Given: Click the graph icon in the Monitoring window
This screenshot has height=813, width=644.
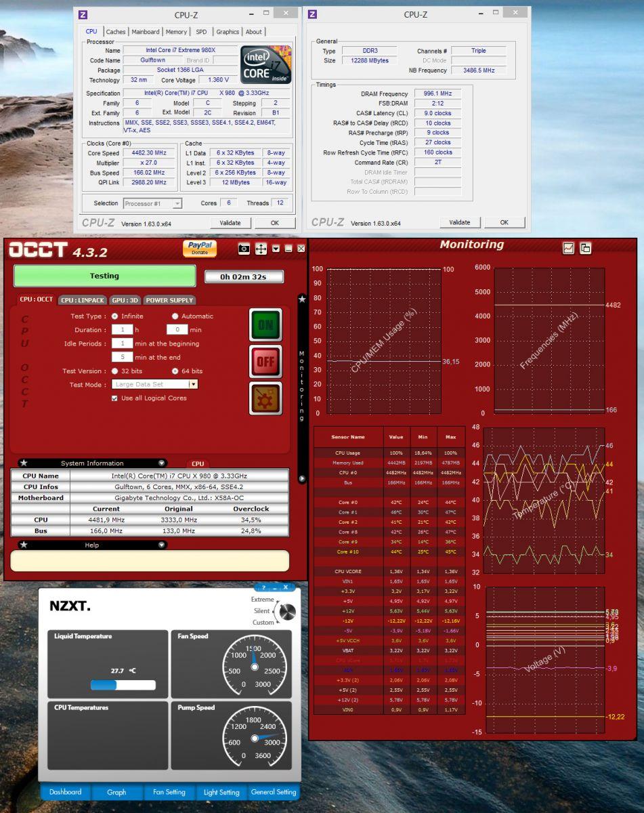Looking at the screenshot, I should pos(569,248).
